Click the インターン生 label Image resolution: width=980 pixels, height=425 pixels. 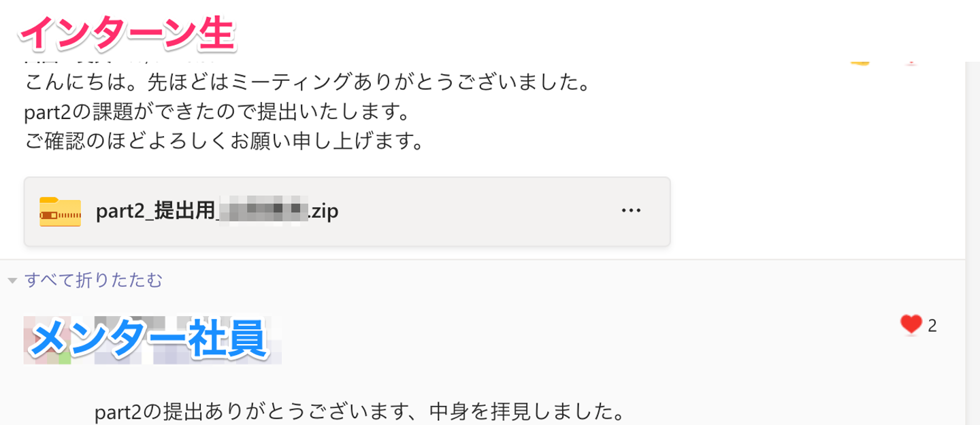coord(127,32)
